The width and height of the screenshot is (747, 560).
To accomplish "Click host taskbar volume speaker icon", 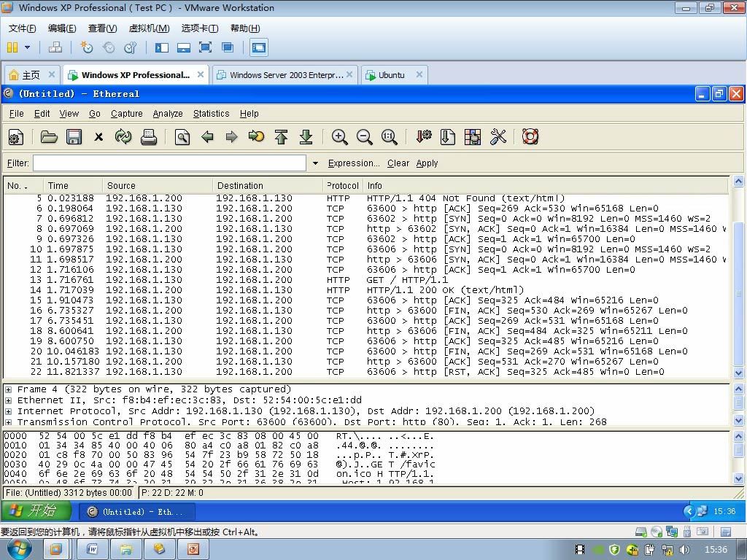I will click(x=684, y=550).
